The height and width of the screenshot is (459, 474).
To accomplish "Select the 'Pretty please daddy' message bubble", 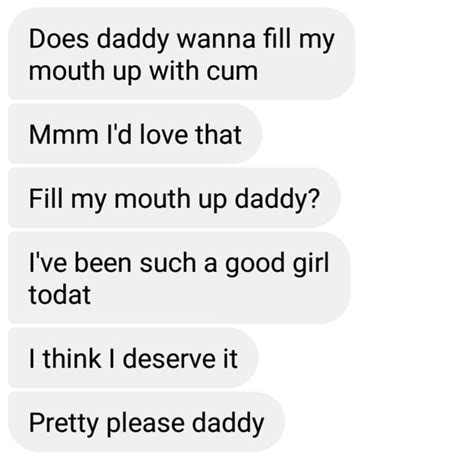I will click(x=146, y=422).
